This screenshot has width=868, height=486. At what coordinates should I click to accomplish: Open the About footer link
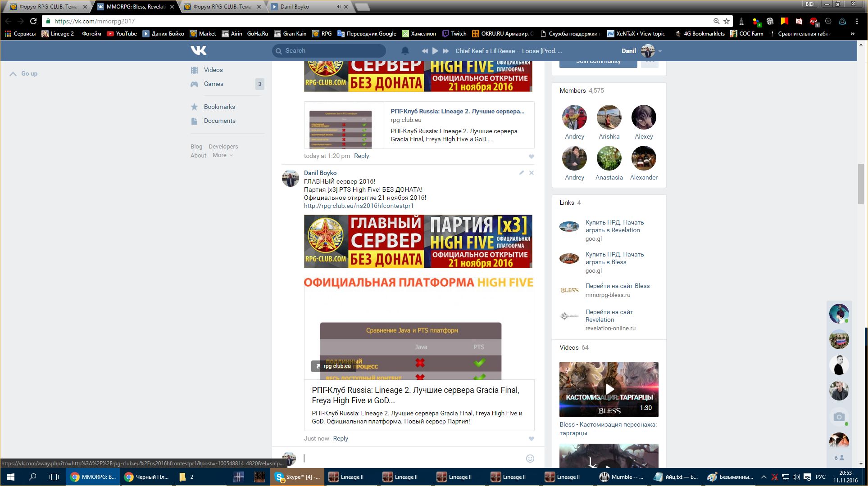coord(198,155)
